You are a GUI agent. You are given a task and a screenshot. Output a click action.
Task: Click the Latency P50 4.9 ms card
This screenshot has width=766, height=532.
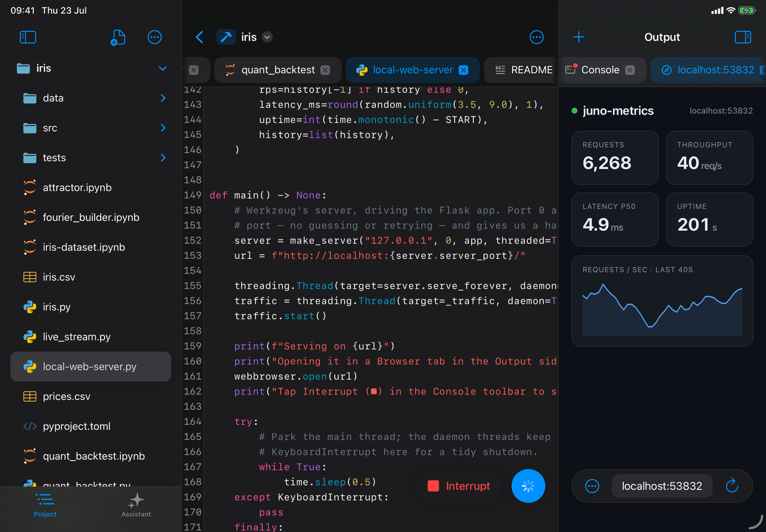615,219
